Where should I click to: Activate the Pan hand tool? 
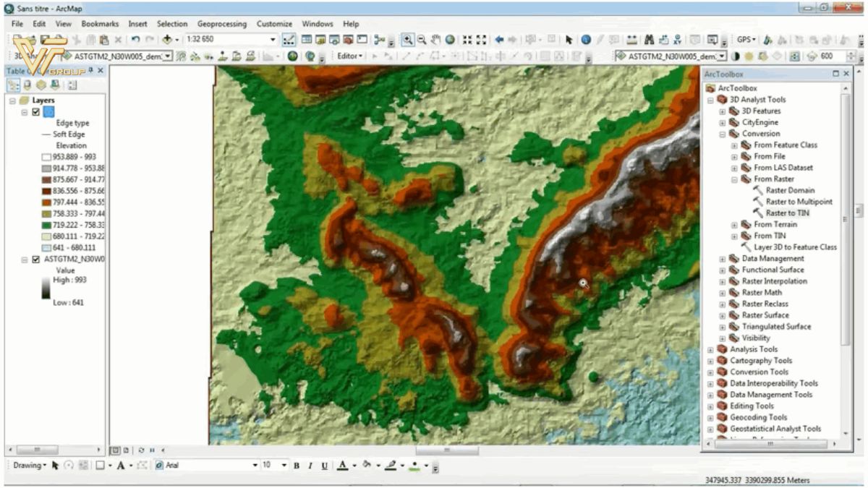pyautogui.click(x=435, y=40)
